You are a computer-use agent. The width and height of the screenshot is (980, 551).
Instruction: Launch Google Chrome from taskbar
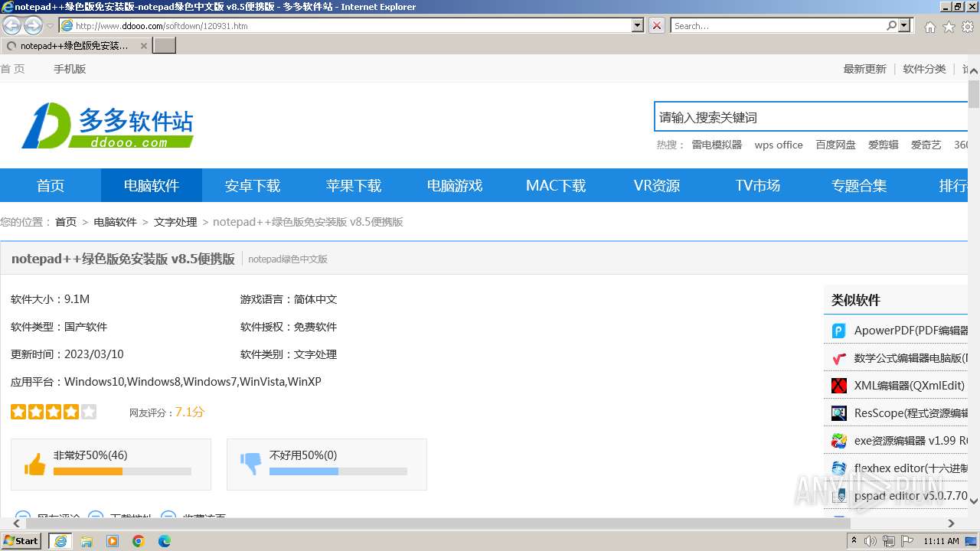139,541
